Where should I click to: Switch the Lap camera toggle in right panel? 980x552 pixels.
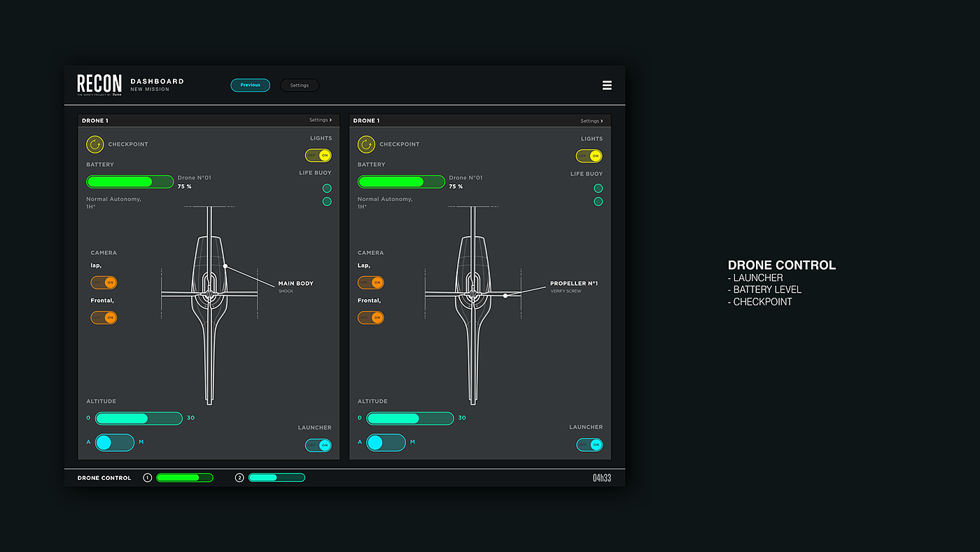pyautogui.click(x=371, y=283)
